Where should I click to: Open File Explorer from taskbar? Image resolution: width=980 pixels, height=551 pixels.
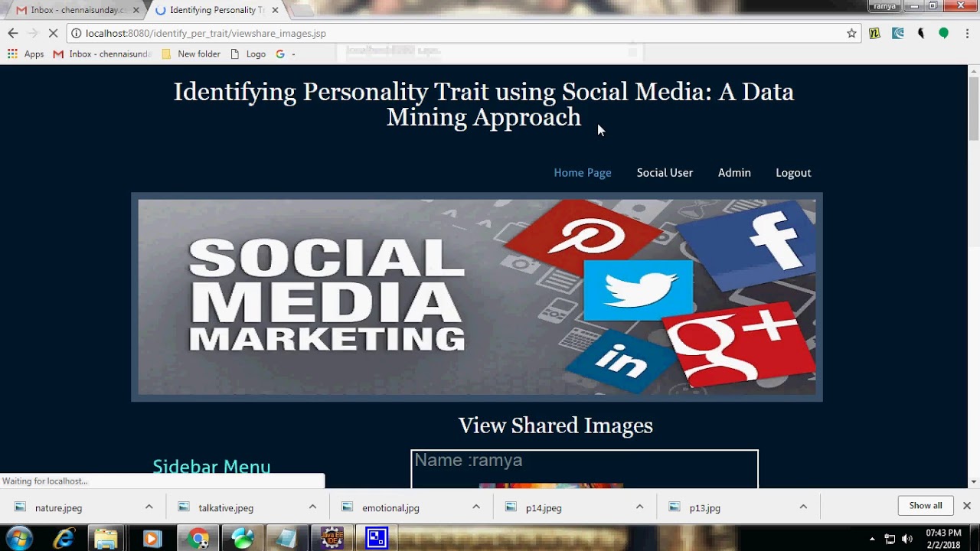[x=106, y=539]
